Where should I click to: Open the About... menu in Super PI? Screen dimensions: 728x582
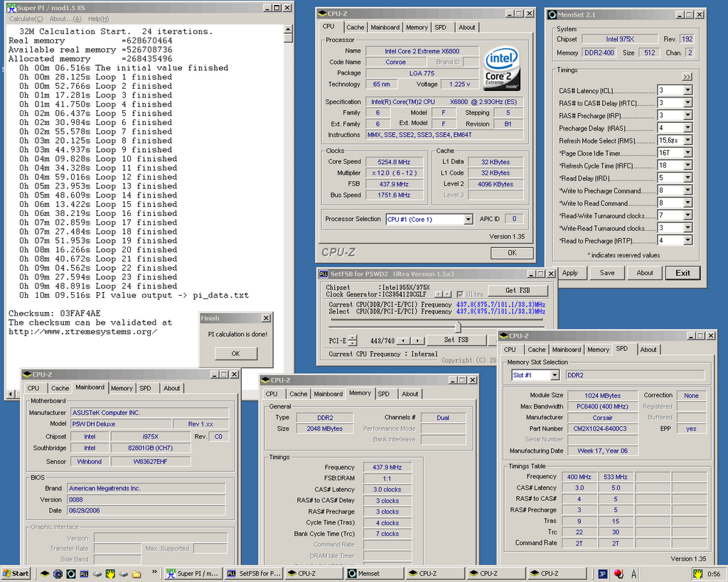[x=65, y=19]
